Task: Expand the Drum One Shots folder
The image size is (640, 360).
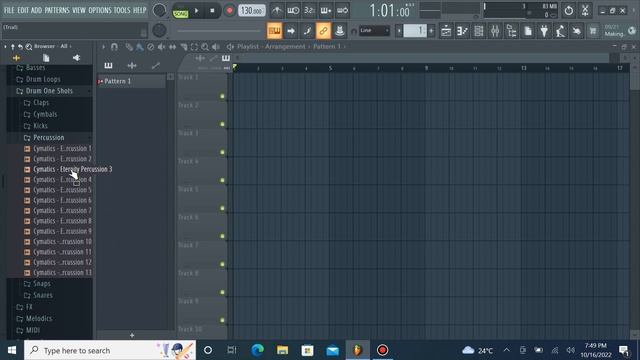Action: (x=49, y=91)
